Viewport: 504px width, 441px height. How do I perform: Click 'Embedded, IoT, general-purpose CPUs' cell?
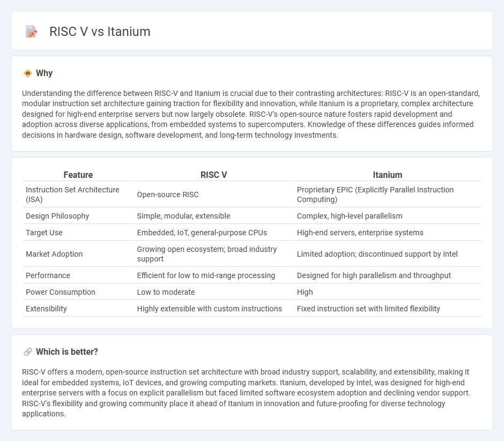pyautogui.click(x=202, y=233)
